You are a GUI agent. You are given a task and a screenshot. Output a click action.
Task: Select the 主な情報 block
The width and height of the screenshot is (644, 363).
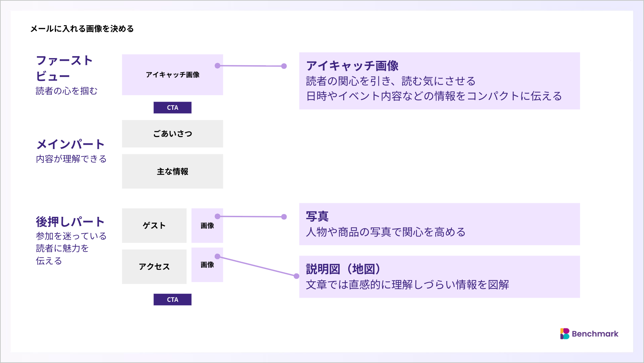(173, 171)
